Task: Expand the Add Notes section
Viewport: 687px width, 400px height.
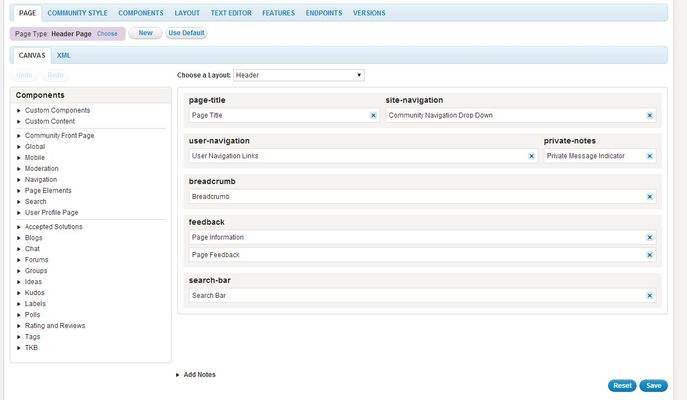Action: tap(177, 375)
